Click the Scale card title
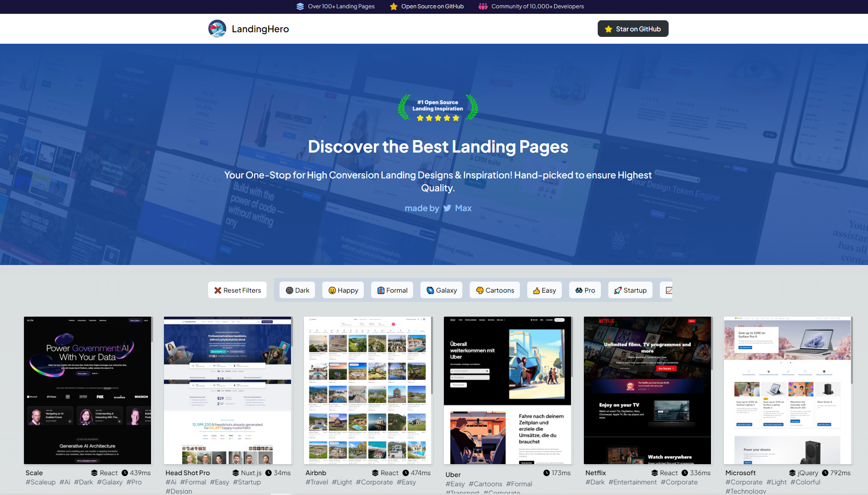Viewport: 868px width, 495px height. [x=34, y=473]
